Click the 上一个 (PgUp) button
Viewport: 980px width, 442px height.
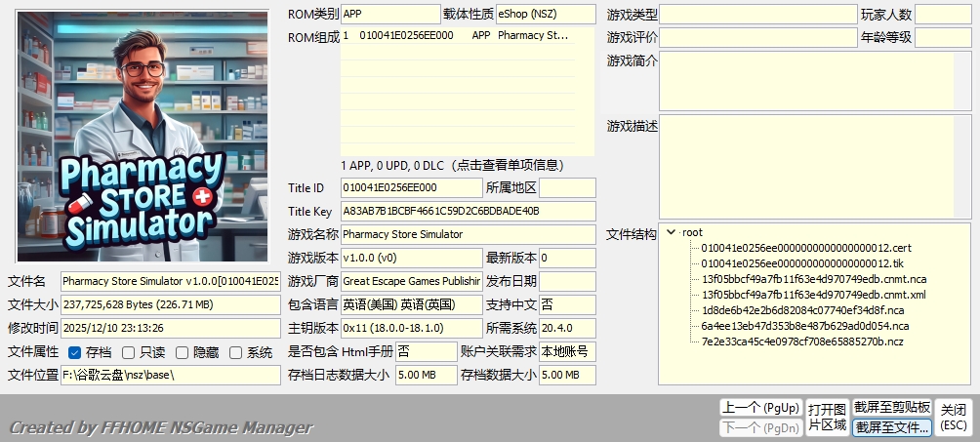760,408
